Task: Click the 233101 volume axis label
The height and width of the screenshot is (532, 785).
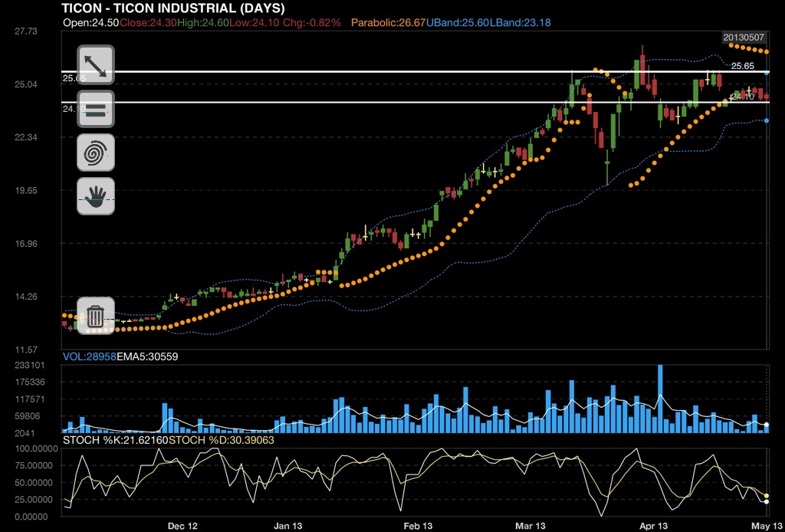Action: tap(31, 366)
